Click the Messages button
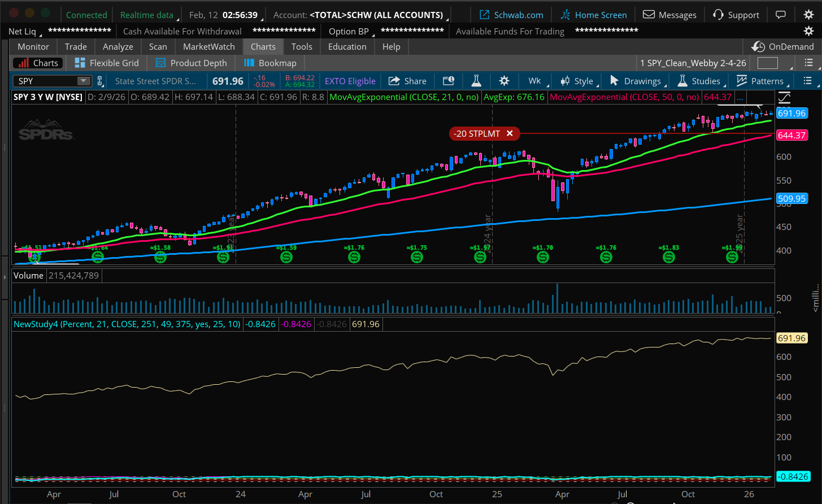The image size is (822, 504). tap(670, 15)
